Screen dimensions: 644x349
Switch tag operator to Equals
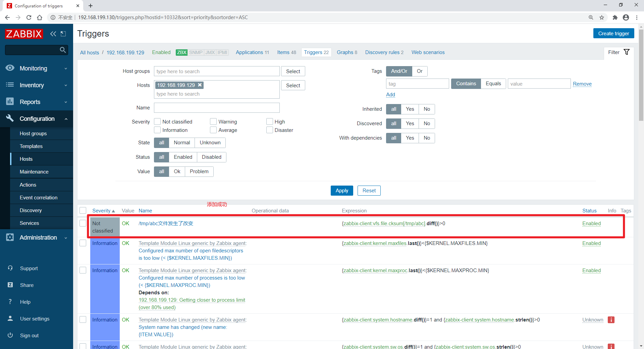(493, 84)
